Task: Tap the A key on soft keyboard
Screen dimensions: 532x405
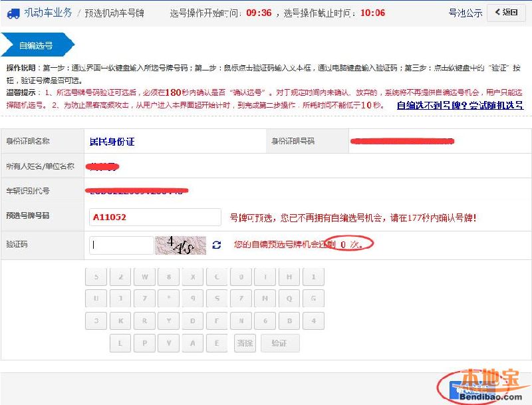Action: pyautogui.click(x=193, y=343)
